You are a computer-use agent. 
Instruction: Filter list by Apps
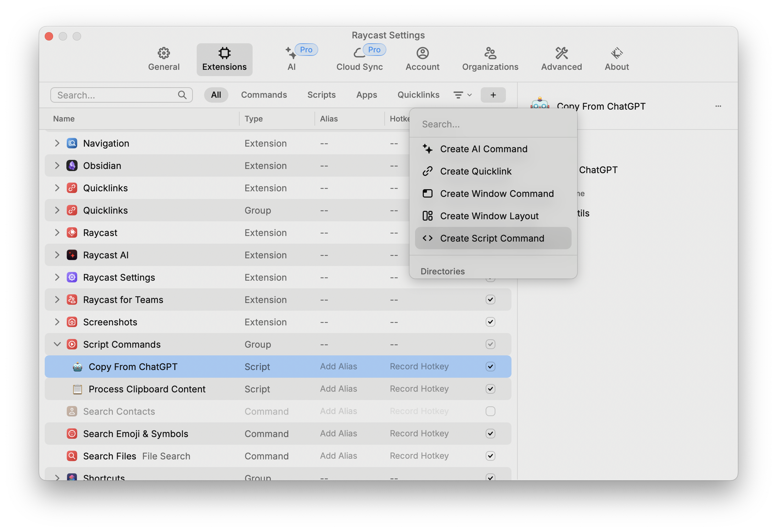pos(366,95)
